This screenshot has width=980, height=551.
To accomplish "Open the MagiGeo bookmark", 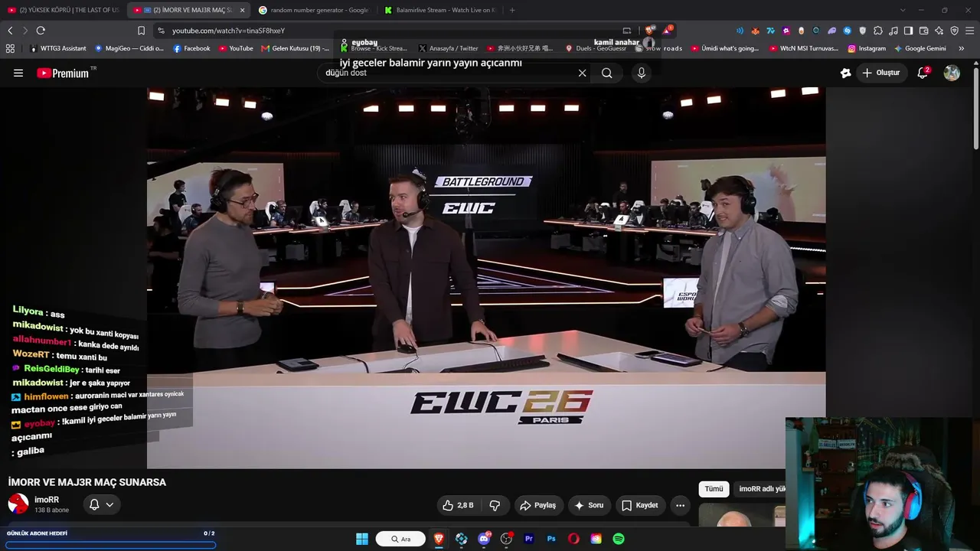I will point(129,48).
